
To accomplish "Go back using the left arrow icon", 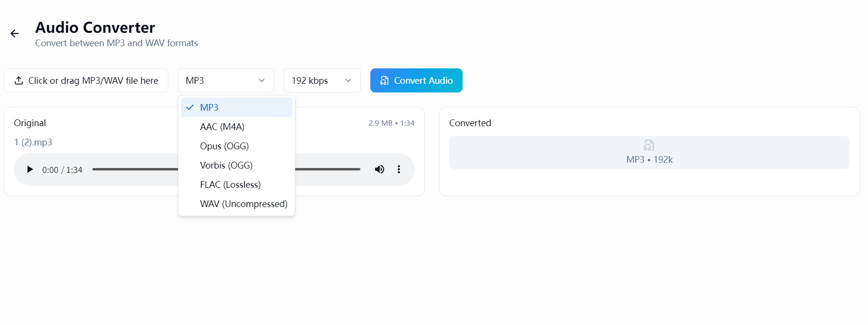I will pos(14,33).
